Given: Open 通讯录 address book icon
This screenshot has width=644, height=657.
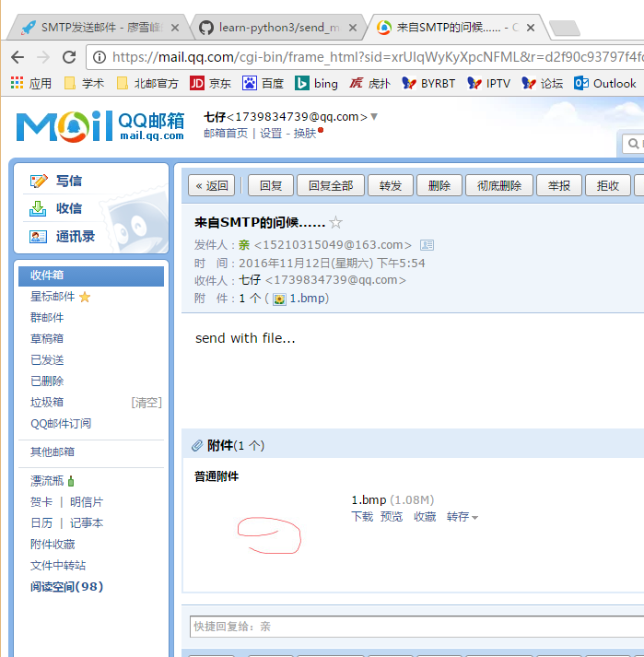Looking at the screenshot, I should tap(39, 236).
